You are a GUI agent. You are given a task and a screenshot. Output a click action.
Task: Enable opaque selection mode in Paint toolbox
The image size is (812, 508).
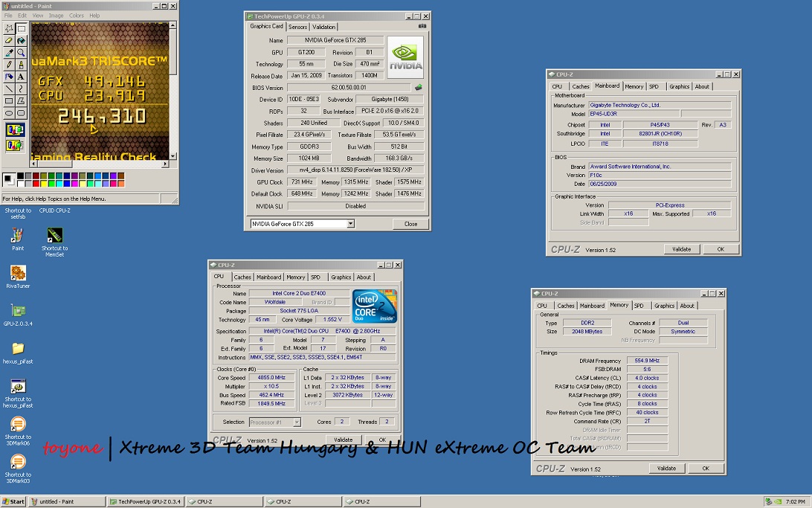[15, 129]
